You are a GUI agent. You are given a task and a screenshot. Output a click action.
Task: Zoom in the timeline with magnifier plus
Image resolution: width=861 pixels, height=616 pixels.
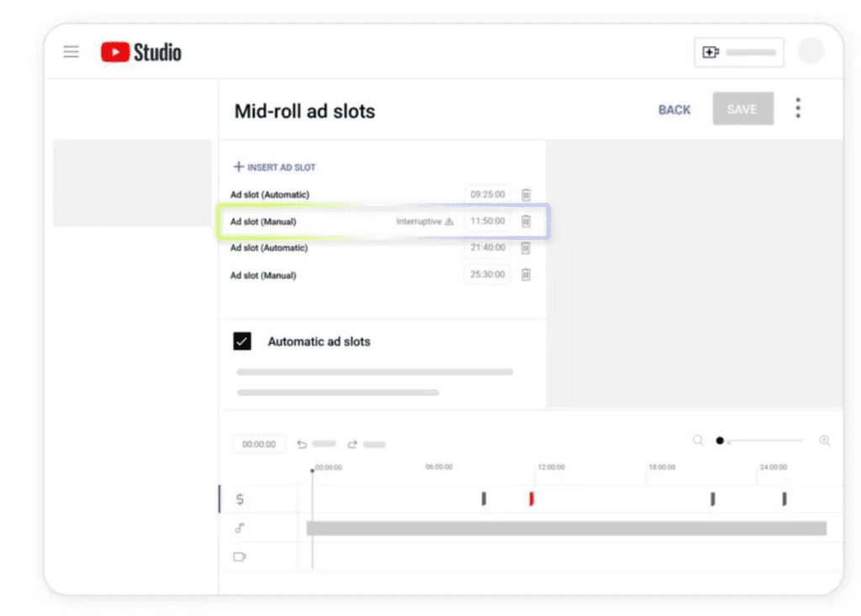point(825,440)
